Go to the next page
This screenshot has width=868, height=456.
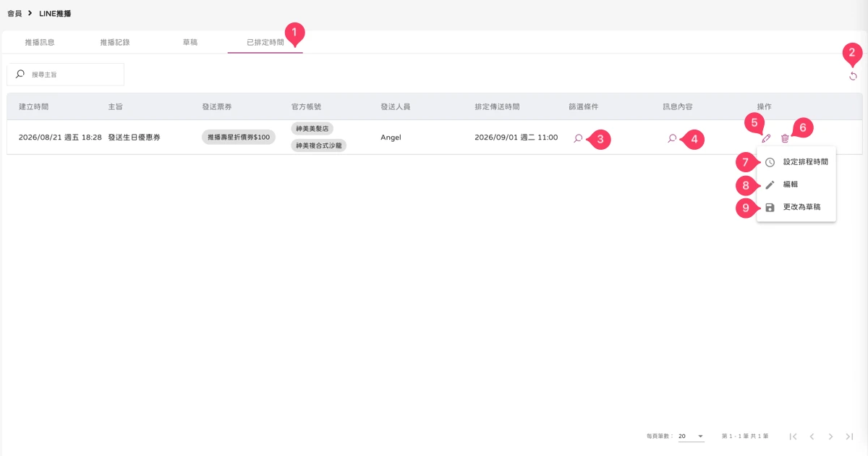coord(831,436)
